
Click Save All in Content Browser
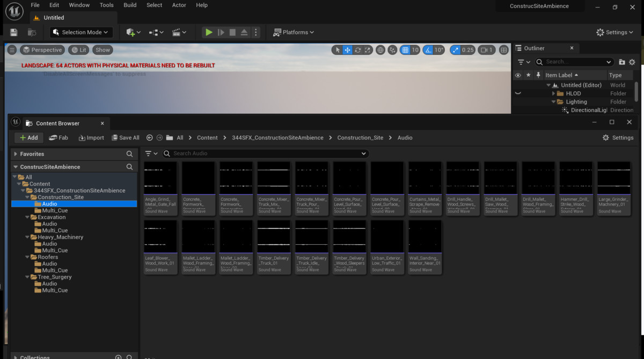tap(126, 137)
